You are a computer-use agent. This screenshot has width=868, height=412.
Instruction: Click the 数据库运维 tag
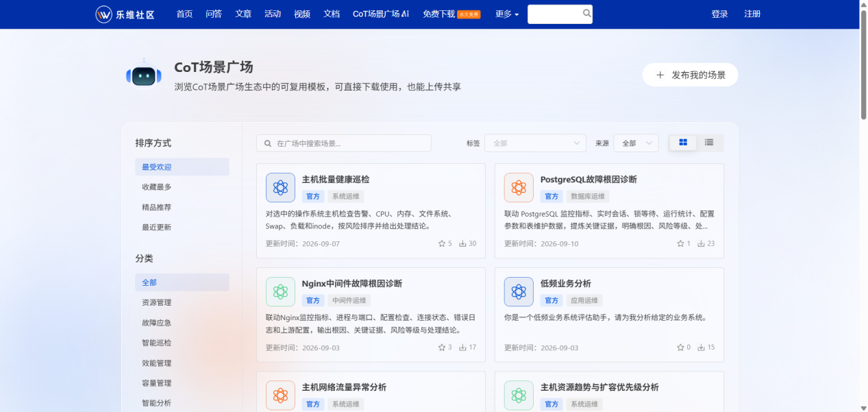[587, 196]
